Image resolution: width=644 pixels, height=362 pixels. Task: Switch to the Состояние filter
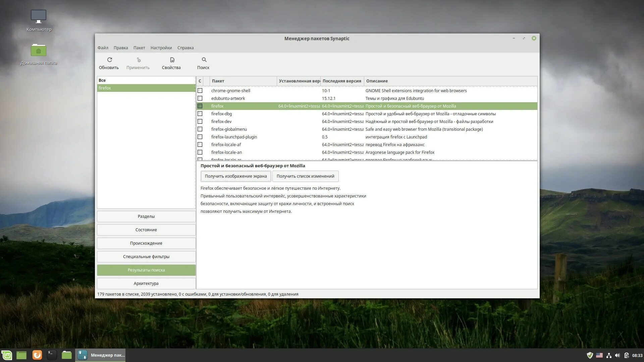pos(146,230)
